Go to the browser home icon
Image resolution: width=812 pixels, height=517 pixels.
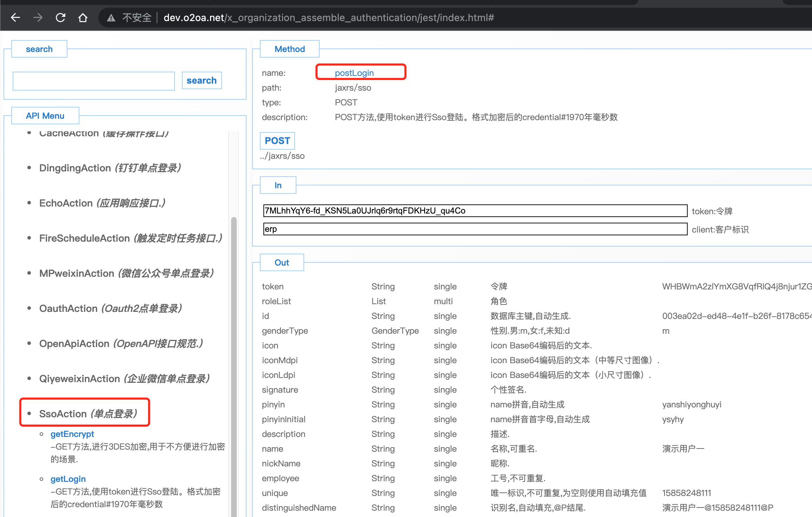[x=83, y=18]
